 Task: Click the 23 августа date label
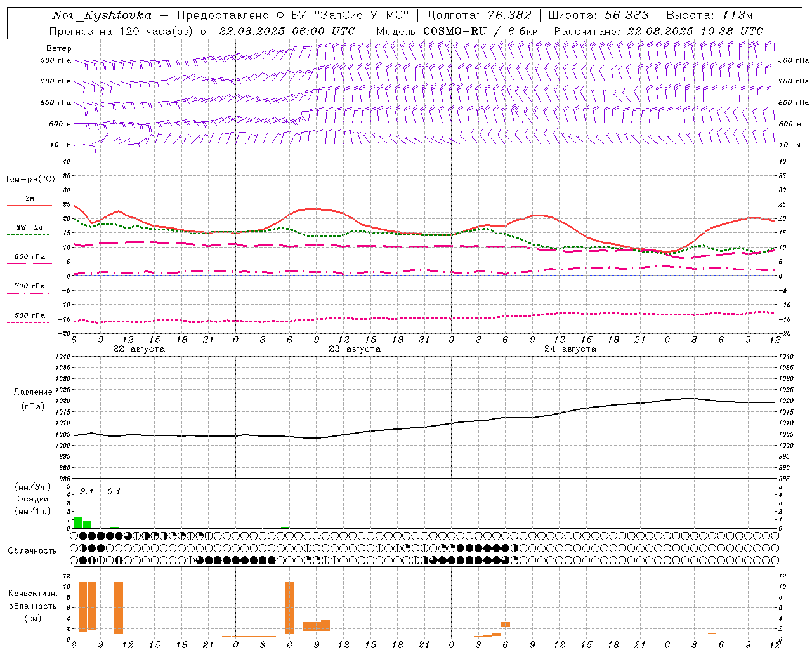click(354, 349)
